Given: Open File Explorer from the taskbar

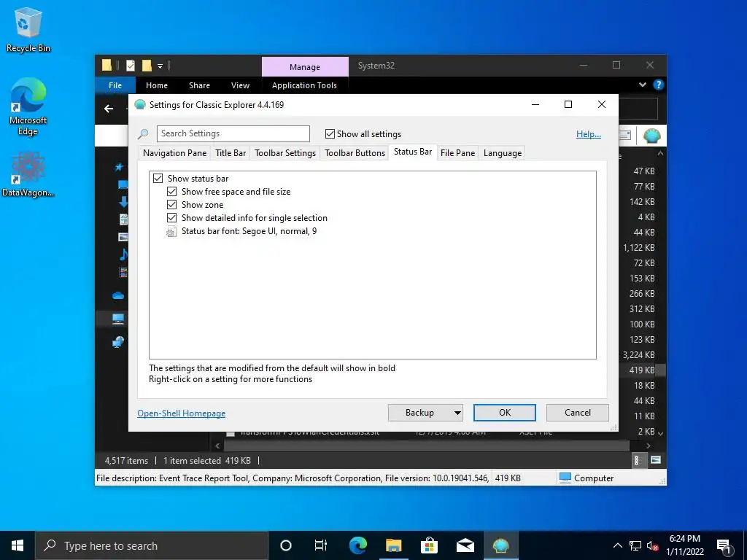Looking at the screenshot, I should tap(393, 545).
